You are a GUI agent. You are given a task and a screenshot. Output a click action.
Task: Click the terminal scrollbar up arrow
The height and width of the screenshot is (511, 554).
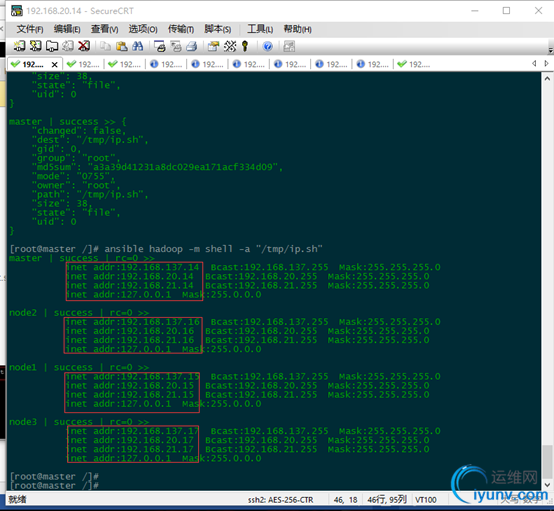(547, 79)
